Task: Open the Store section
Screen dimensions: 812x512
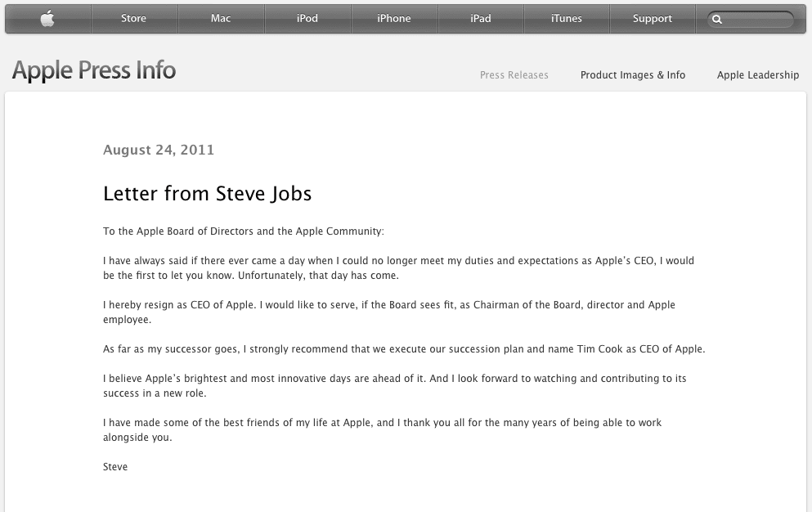Action: point(133,19)
